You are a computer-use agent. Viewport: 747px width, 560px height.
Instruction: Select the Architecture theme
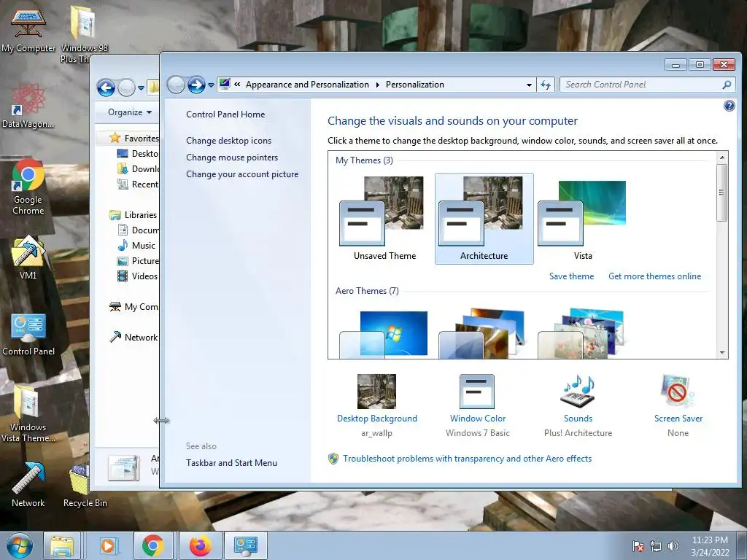tap(484, 219)
